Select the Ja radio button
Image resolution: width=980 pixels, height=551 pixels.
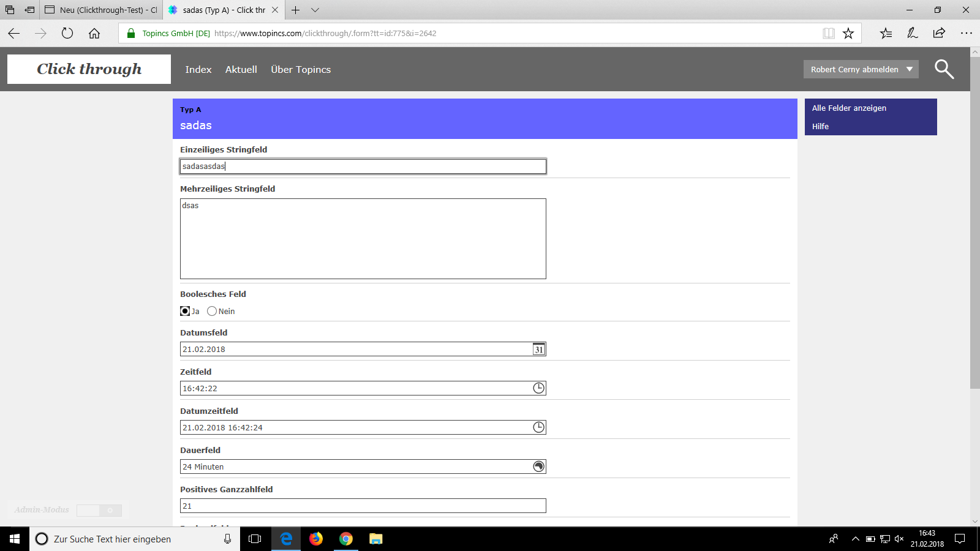pyautogui.click(x=185, y=311)
